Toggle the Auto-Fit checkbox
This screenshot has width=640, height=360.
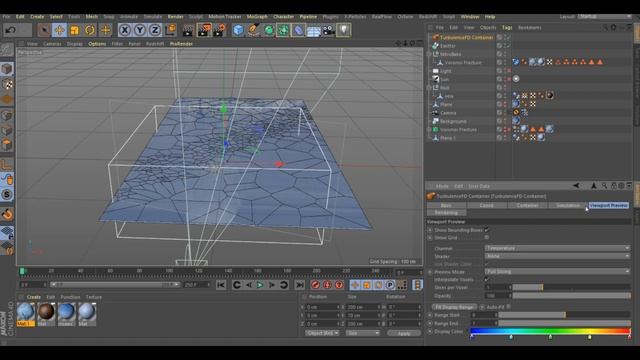point(509,307)
